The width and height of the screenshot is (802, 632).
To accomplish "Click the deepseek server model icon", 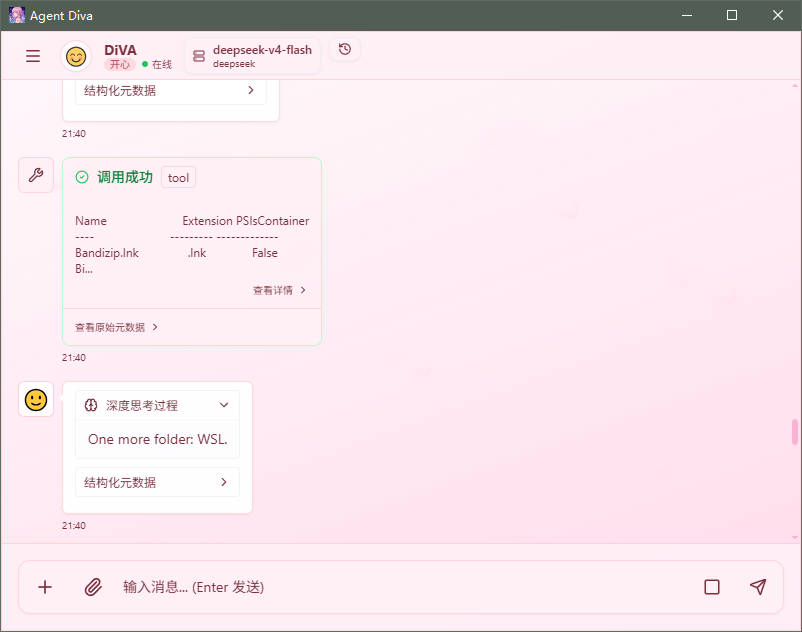I will click(x=198, y=56).
